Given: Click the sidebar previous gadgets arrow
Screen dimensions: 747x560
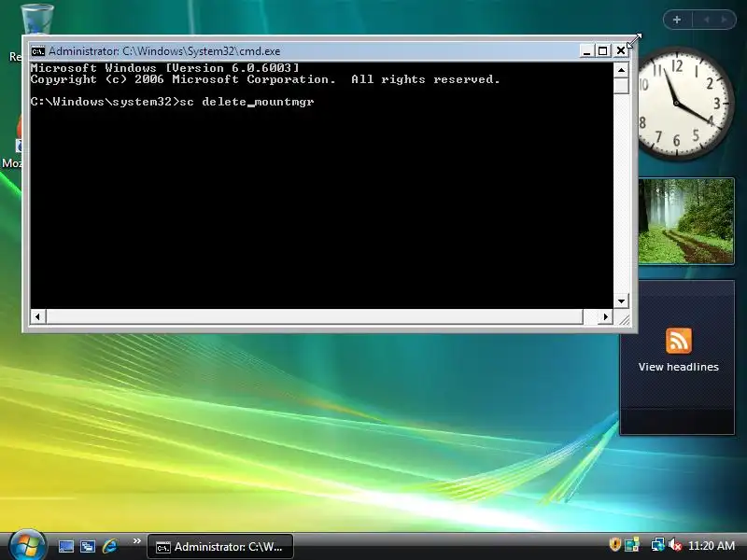Looking at the screenshot, I should [706, 20].
